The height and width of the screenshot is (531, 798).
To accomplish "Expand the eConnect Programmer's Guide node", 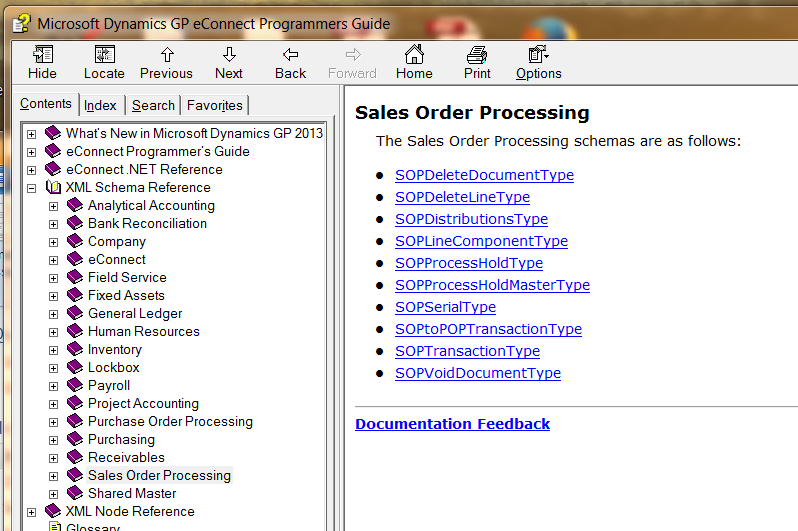I will point(32,152).
